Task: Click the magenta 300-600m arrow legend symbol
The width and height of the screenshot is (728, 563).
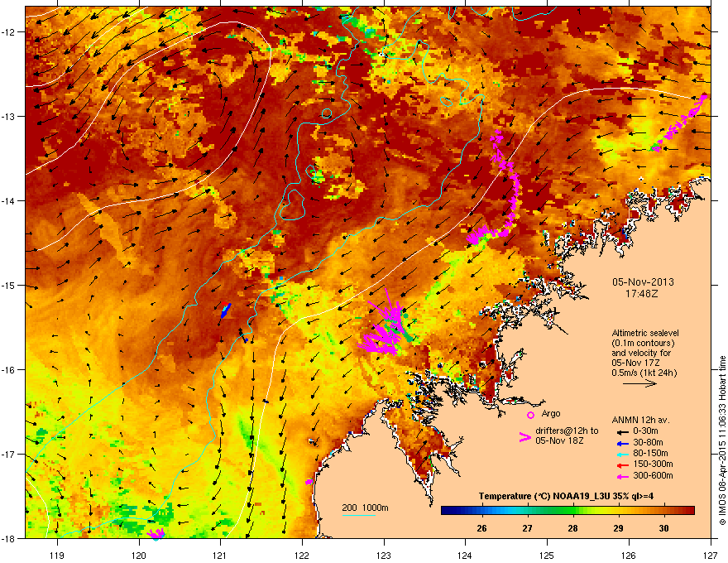Action: 621,476
